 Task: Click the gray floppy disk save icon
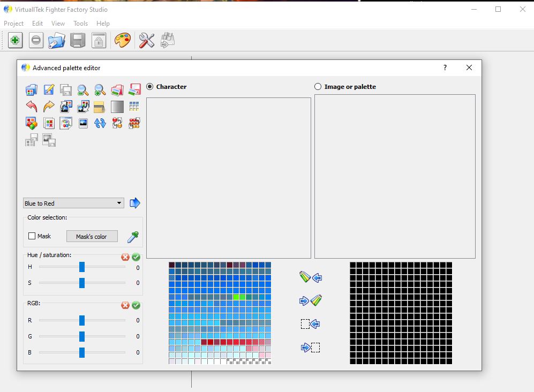(78, 41)
